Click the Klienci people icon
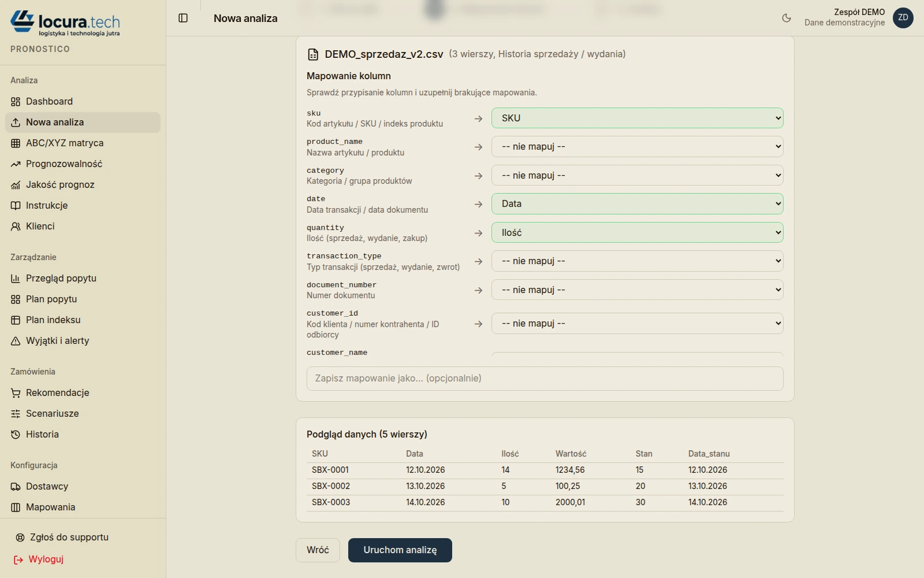The height and width of the screenshot is (578, 924). (x=16, y=227)
